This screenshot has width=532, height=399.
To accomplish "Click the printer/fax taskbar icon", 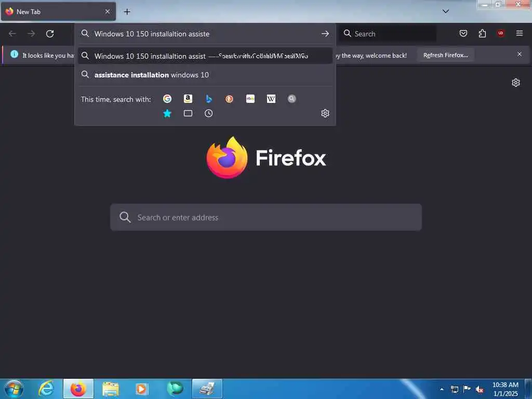I will 207,389.
